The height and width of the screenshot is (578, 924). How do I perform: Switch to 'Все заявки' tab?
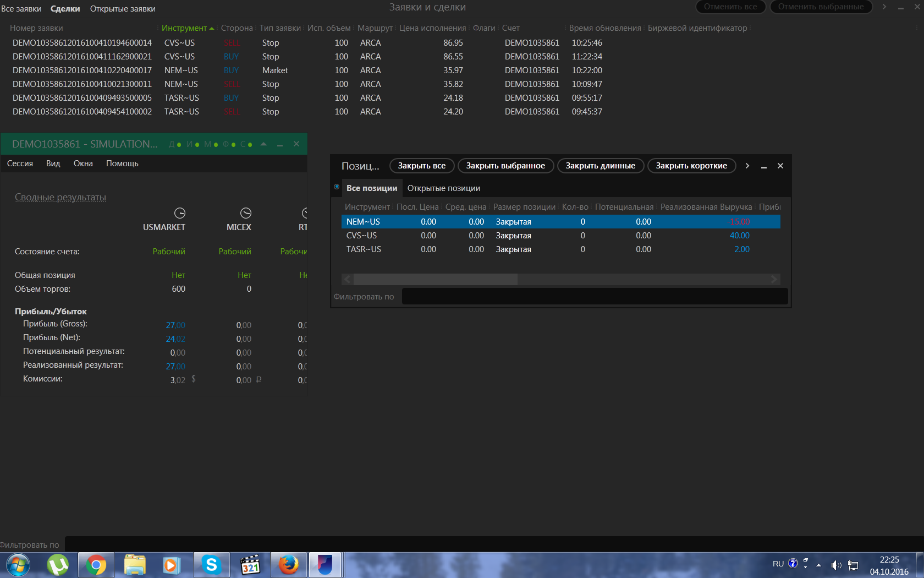tap(21, 9)
